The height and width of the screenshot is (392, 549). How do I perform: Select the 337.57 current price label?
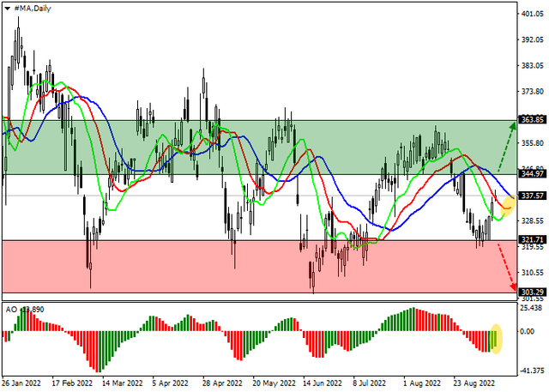[534, 196]
